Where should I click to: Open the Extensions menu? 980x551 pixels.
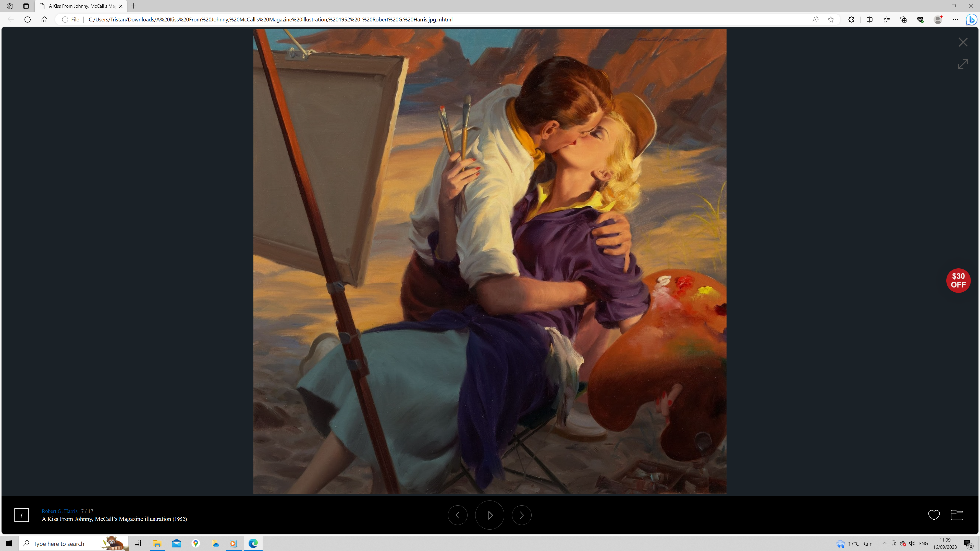coord(851,19)
